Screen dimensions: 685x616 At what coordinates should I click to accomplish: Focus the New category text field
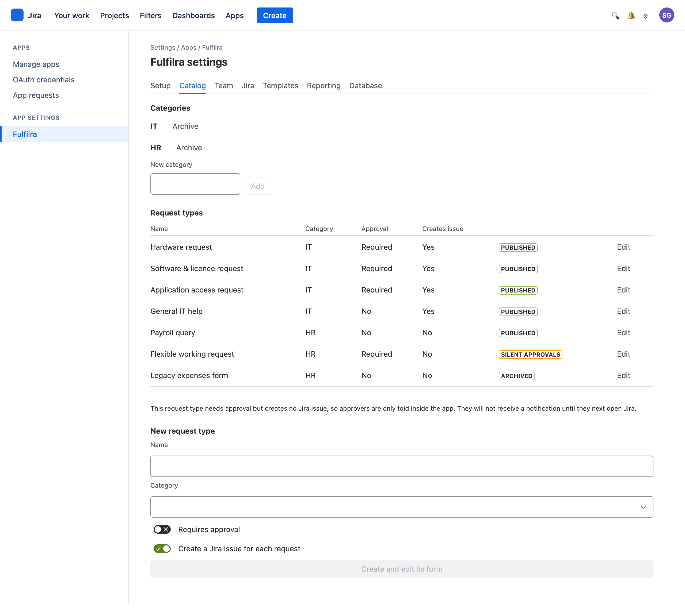coord(195,184)
